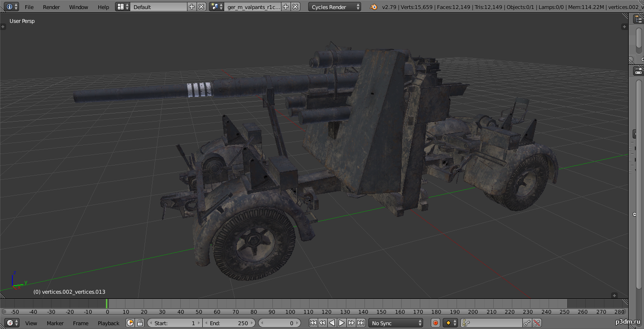
Task: Open the timeline Marker menu
Action: [55, 323]
